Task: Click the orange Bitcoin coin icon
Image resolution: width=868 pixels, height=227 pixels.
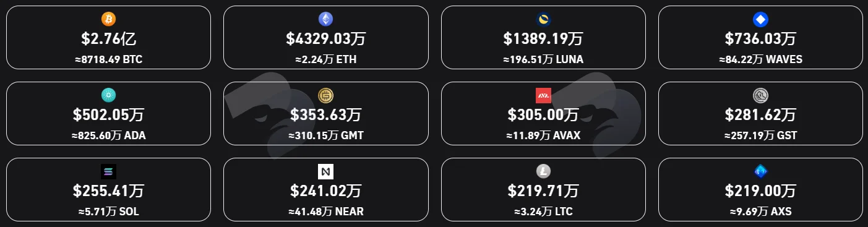Action: 108,19
